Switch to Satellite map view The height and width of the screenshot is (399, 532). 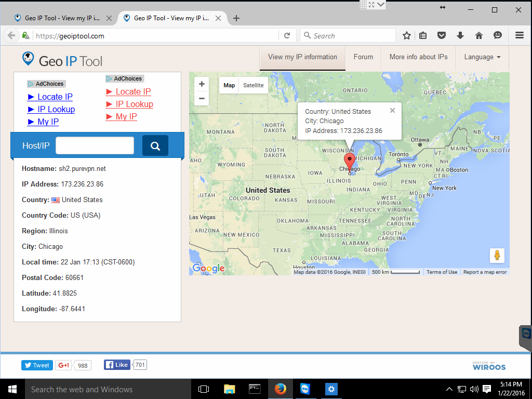tap(253, 86)
